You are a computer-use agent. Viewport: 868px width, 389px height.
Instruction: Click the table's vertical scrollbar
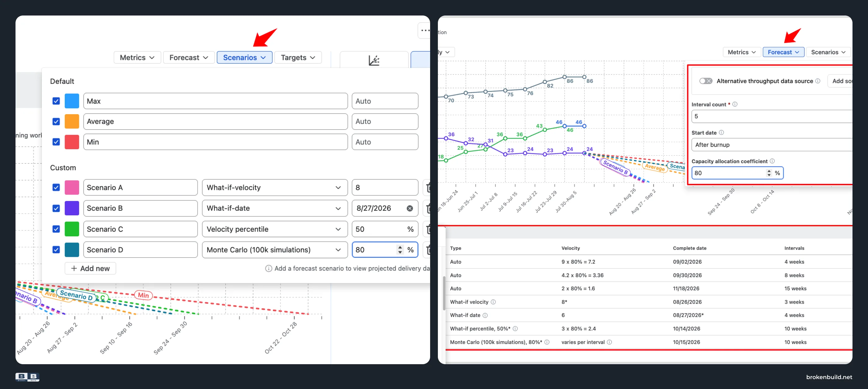444,293
